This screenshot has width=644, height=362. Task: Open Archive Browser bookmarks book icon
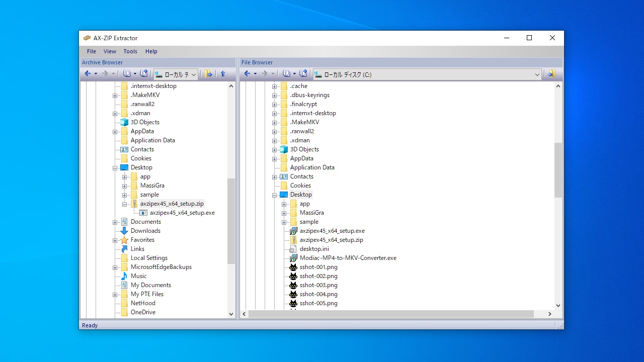[x=127, y=74]
